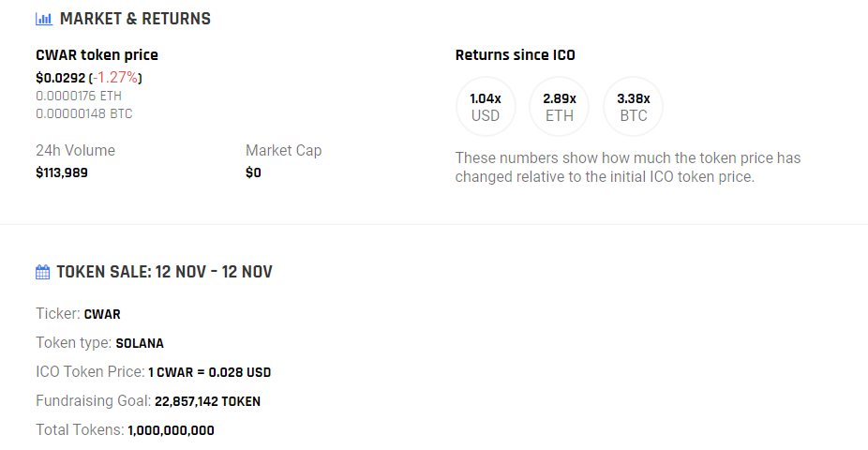Click the Token Sale dates heading
Viewport: 868px width, 450px height.
[x=164, y=272]
